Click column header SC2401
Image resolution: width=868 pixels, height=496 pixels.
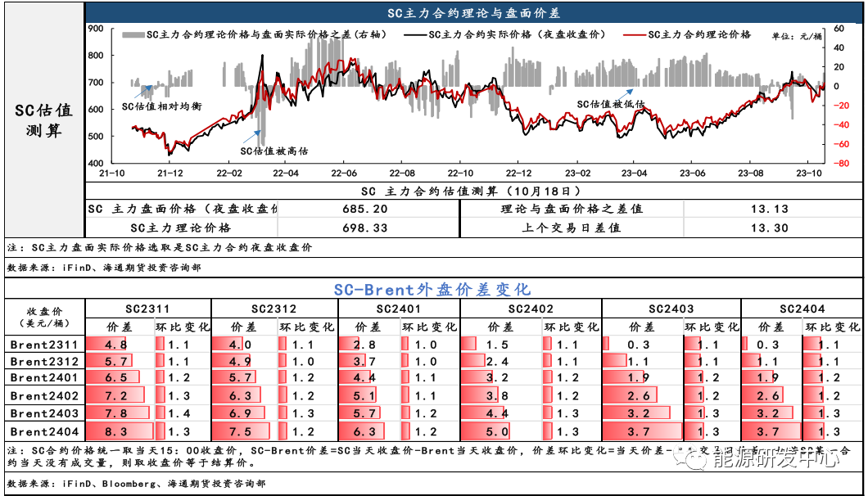click(x=398, y=309)
